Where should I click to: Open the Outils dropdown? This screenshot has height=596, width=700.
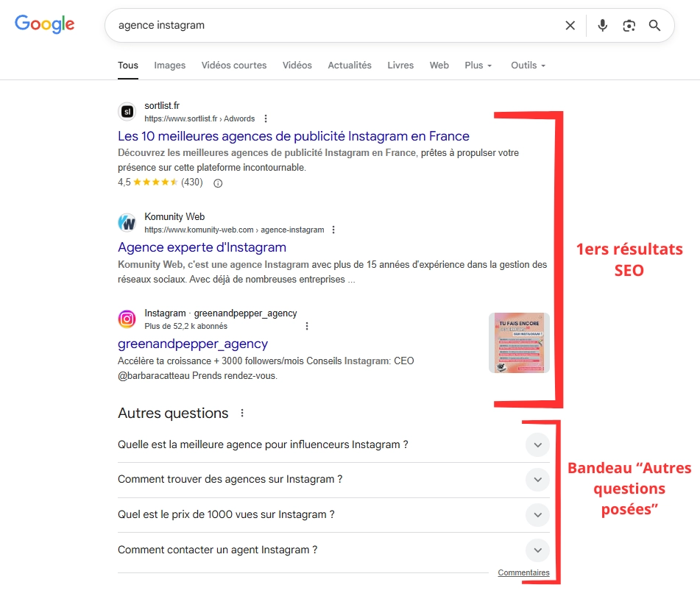(528, 65)
